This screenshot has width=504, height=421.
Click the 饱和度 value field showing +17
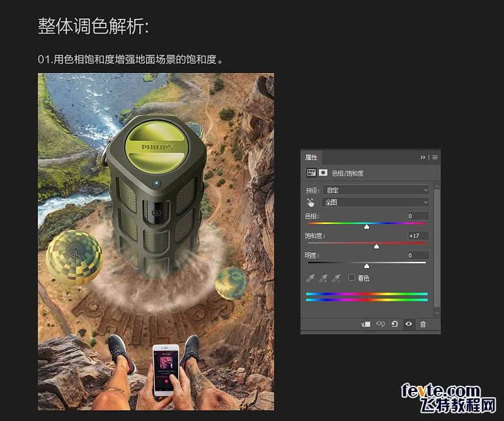[418, 236]
